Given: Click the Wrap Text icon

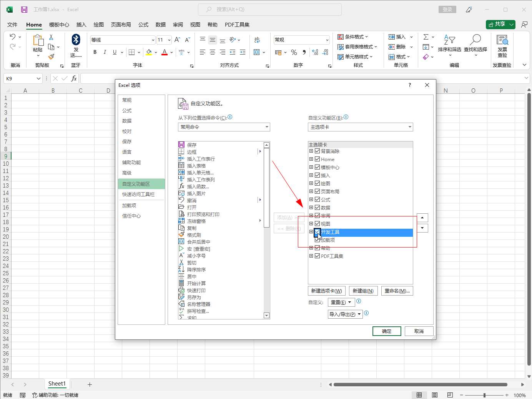Looking at the screenshot, I should click(257, 40).
